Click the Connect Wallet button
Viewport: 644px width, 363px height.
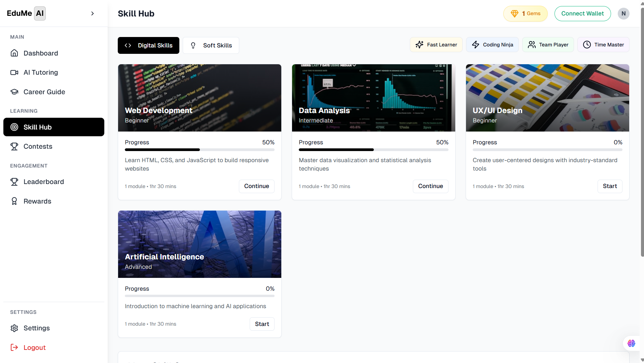click(x=582, y=13)
